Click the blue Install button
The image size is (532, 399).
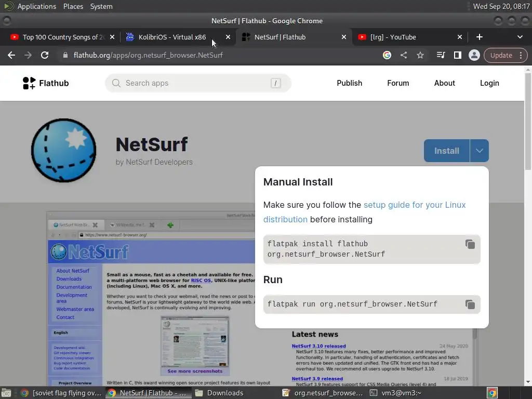click(x=446, y=151)
